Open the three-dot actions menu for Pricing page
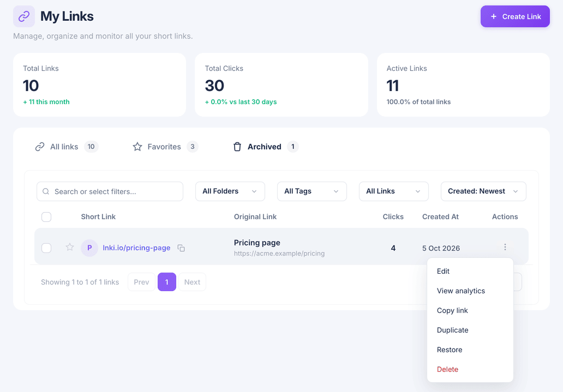Viewport: 563px width, 392px height. point(505,247)
